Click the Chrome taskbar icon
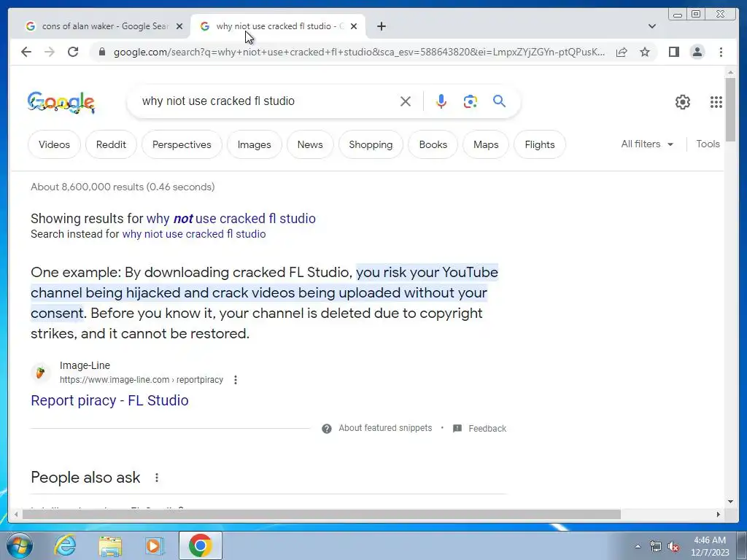Screen dimensions: 747x560 pyautogui.click(x=200, y=545)
